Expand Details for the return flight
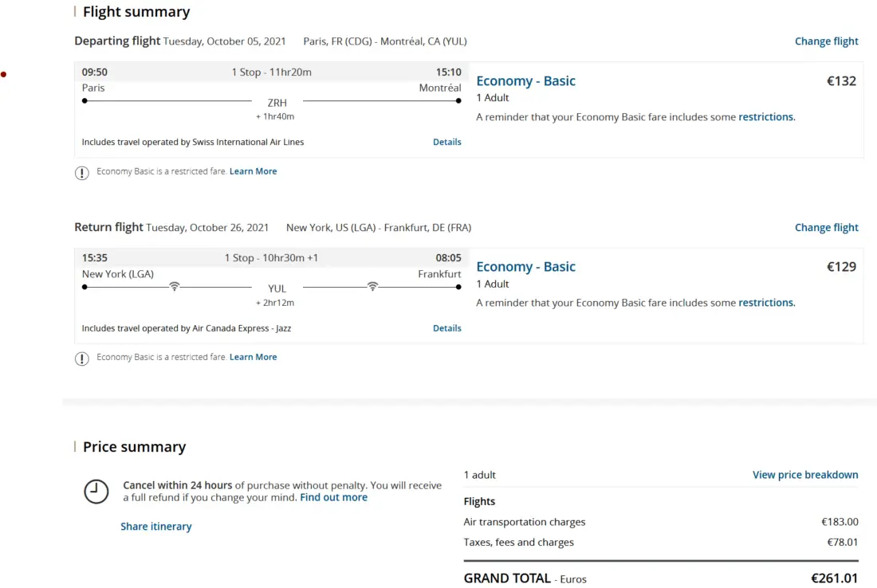 tap(446, 328)
